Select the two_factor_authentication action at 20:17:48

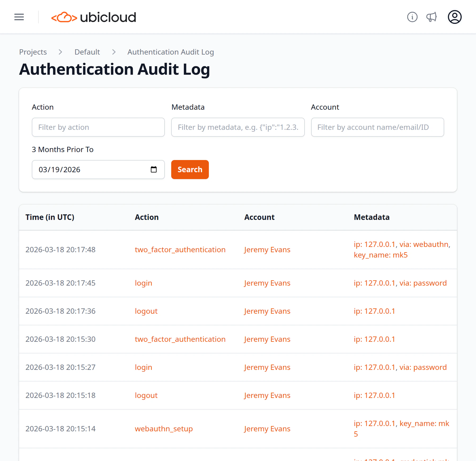tap(180, 249)
